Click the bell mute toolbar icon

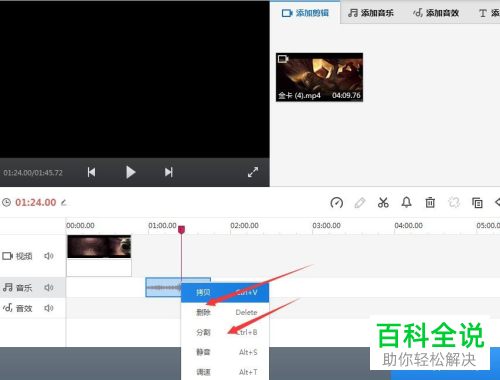click(x=406, y=202)
